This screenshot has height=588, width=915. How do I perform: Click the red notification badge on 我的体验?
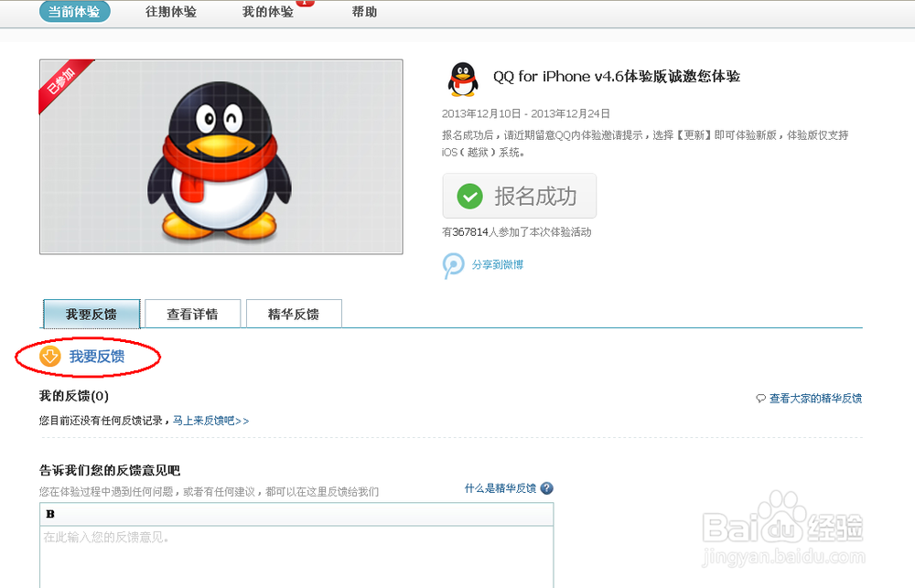306,3
